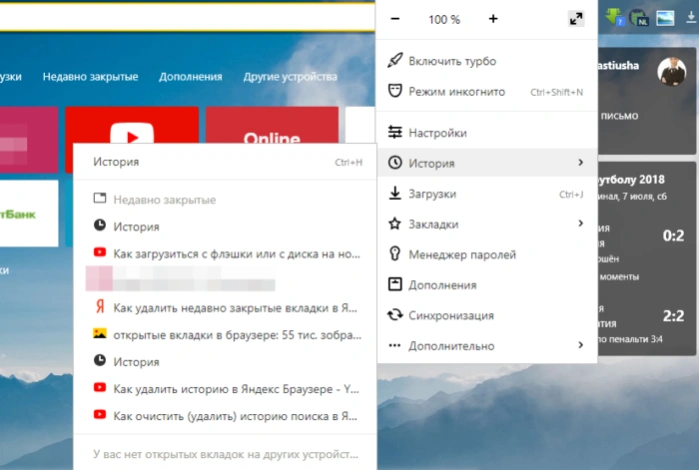Viewport: 699px width, 470px height.
Task: Click the письмо link in mail widget
Action: click(x=619, y=116)
